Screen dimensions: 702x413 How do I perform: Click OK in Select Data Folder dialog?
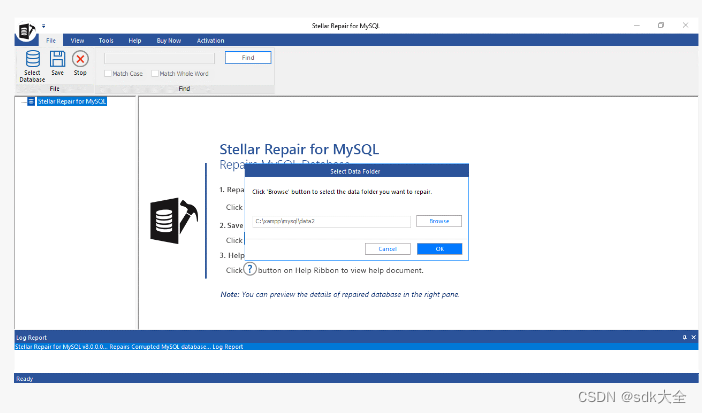pyautogui.click(x=439, y=249)
